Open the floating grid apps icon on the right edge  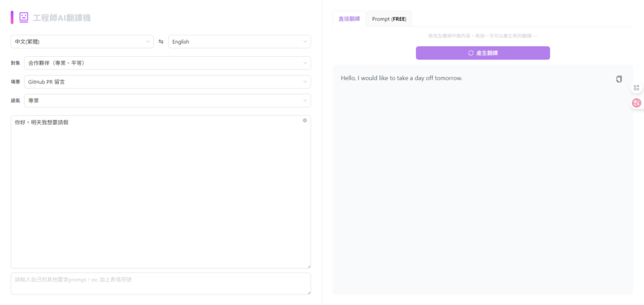636,88
